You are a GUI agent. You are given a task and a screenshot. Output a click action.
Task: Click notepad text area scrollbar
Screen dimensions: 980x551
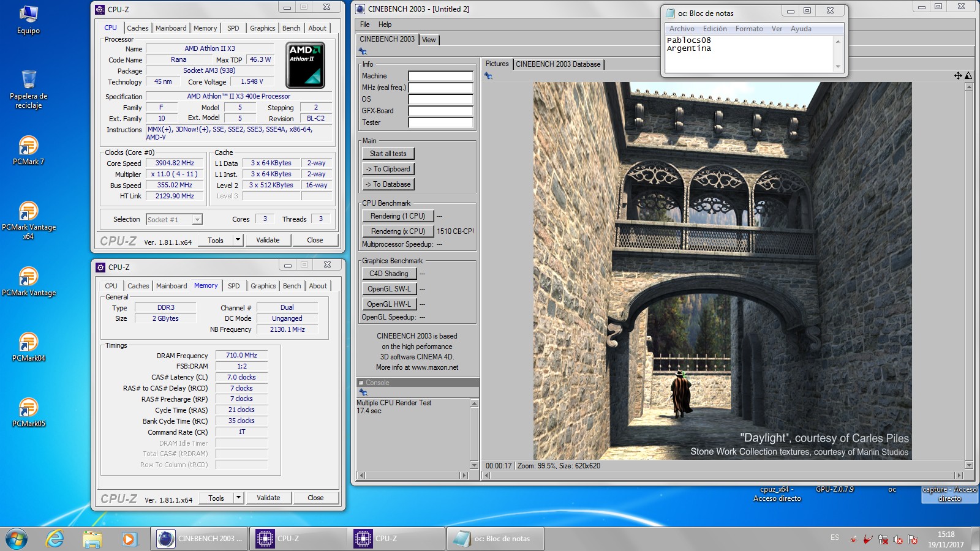838,53
